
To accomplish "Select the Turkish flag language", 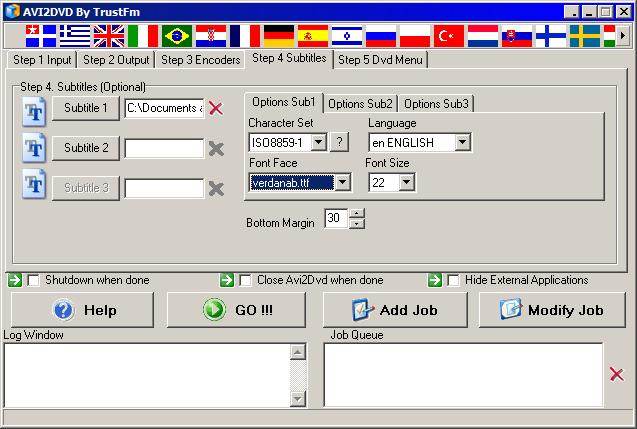I will point(449,36).
